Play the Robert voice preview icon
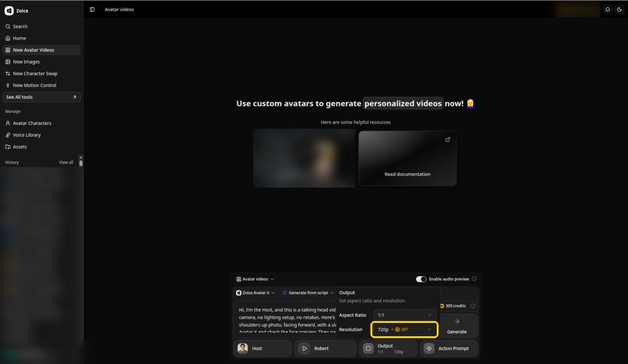 tap(304, 349)
